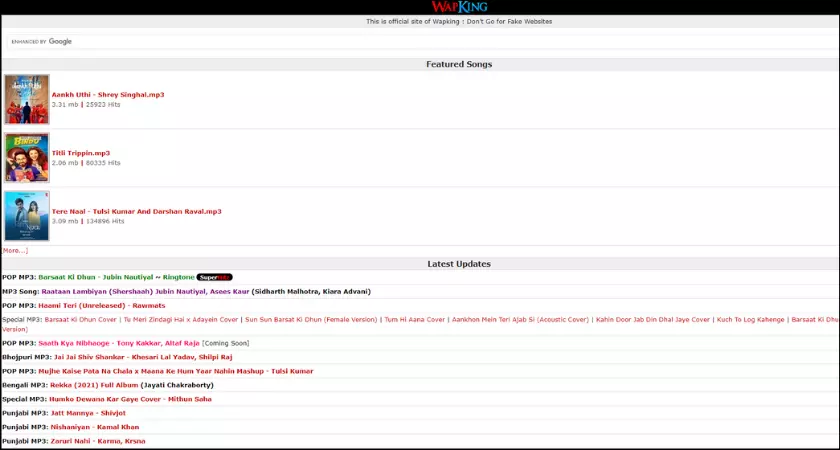Open Sun Sun Barsat Ki Dhun Female Version

click(311, 320)
